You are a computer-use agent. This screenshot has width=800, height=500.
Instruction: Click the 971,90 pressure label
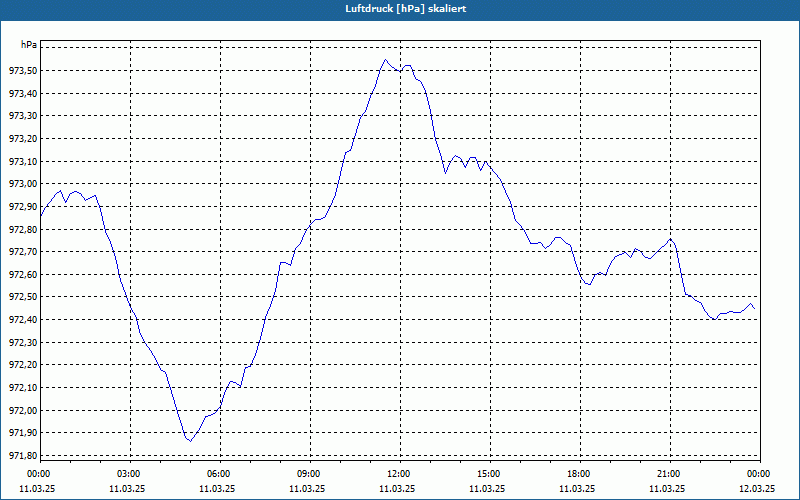23,433
